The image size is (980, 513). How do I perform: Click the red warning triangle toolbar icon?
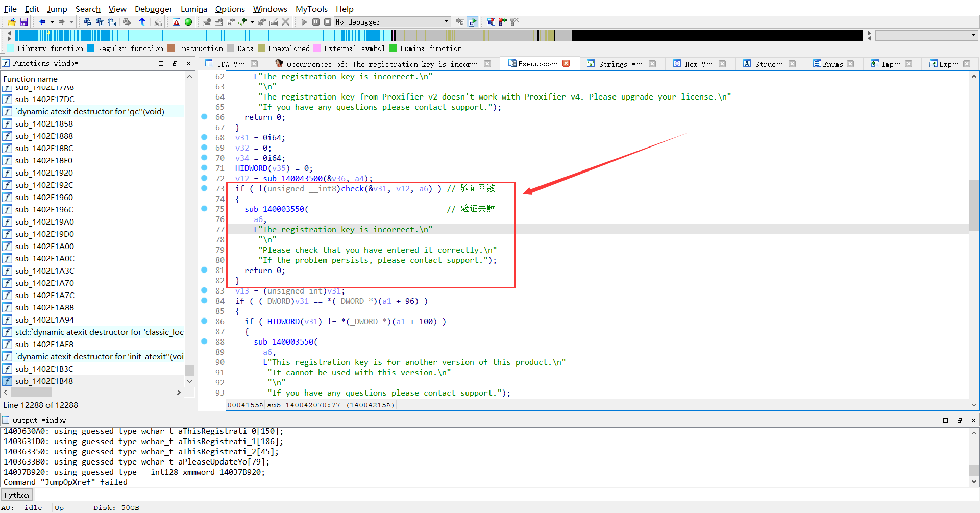tap(176, 22)
